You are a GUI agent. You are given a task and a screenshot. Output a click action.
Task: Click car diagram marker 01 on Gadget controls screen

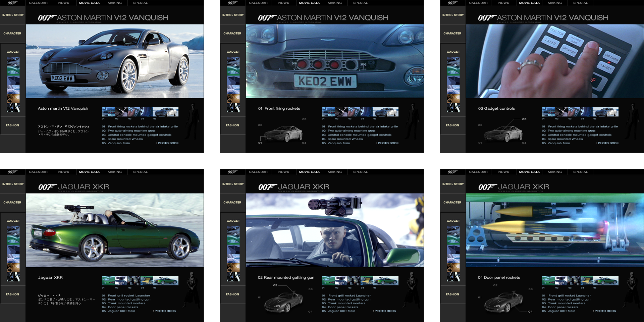480,143
